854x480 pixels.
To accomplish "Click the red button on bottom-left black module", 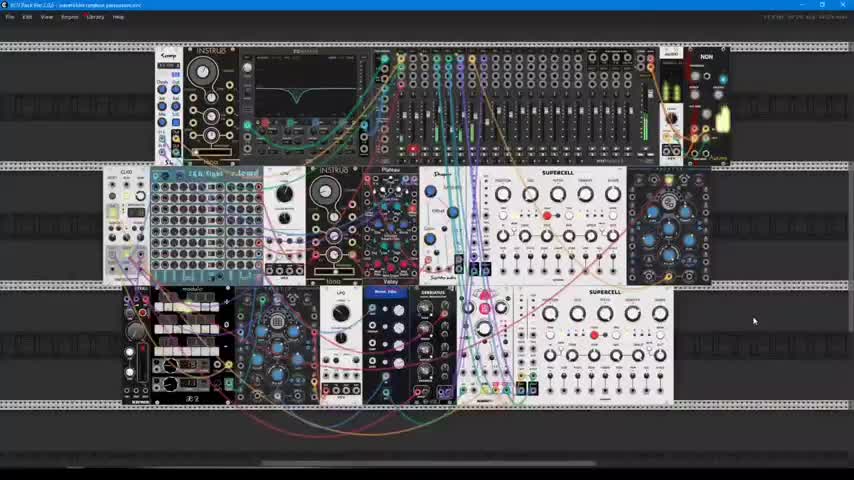I will (x=143, y=313).
